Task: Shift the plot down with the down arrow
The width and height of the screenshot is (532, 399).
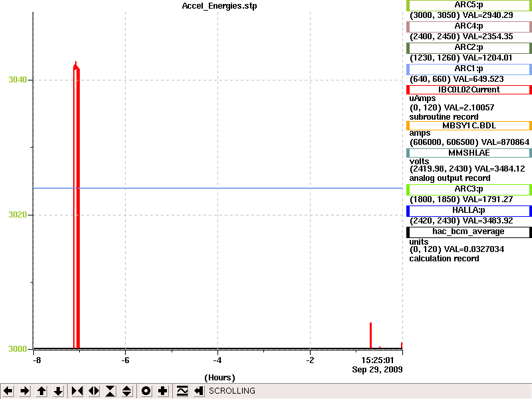Action: point(59,391)
